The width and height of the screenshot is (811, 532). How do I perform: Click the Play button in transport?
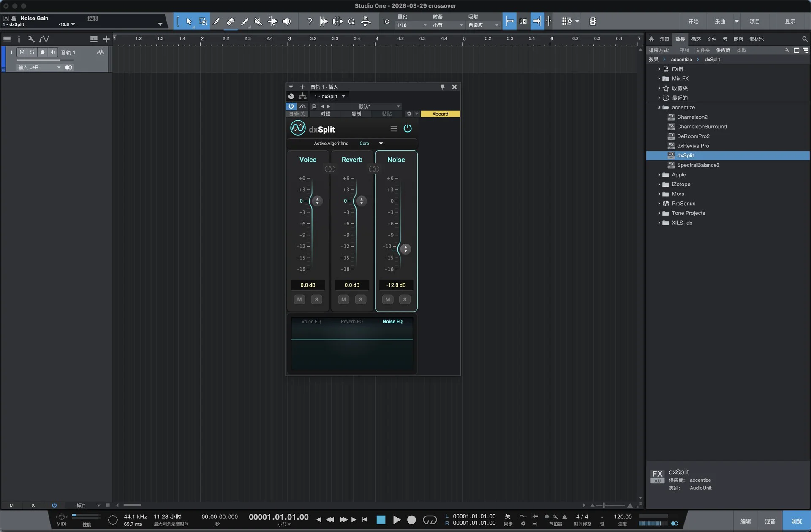pyautogui.click(x=396, y=520)
